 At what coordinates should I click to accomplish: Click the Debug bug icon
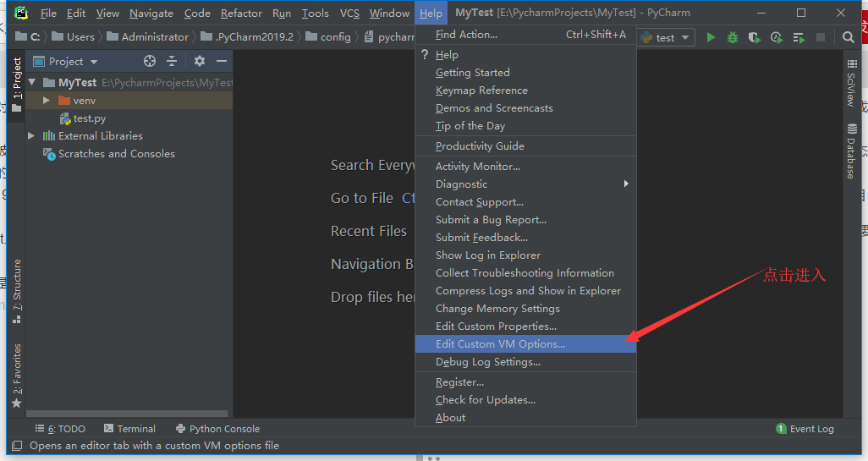pyautogui.click(x=733, y=37)
